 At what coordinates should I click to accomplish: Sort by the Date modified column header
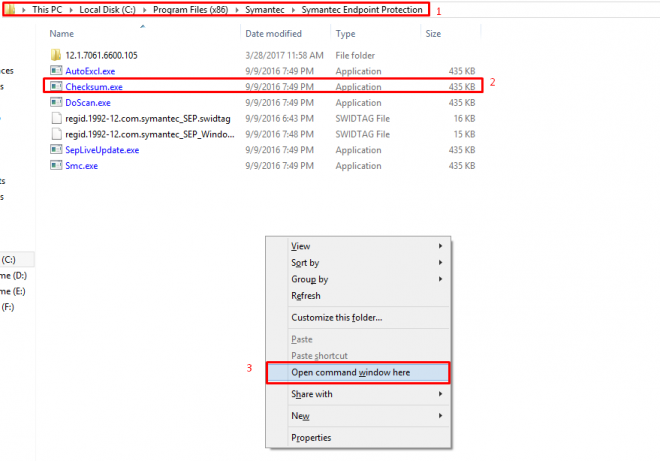(x=274, y=34)
